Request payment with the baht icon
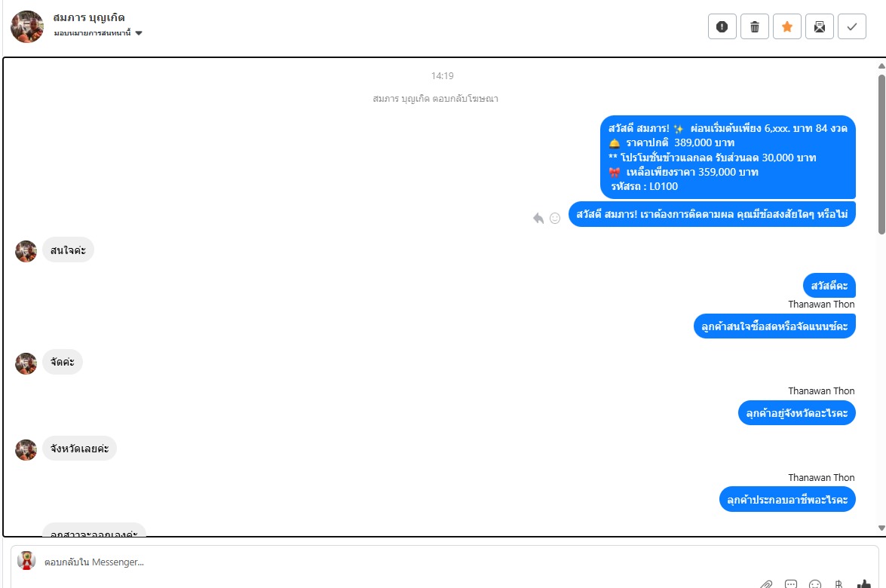886x588 pixels. tap(839, 584)
